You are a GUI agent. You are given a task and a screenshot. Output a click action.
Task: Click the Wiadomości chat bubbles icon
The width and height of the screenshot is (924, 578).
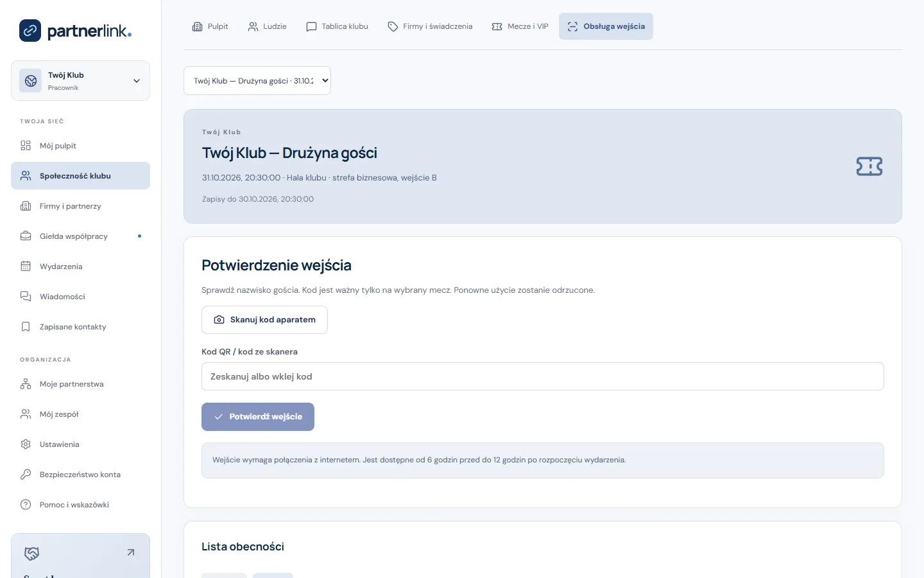26,297
